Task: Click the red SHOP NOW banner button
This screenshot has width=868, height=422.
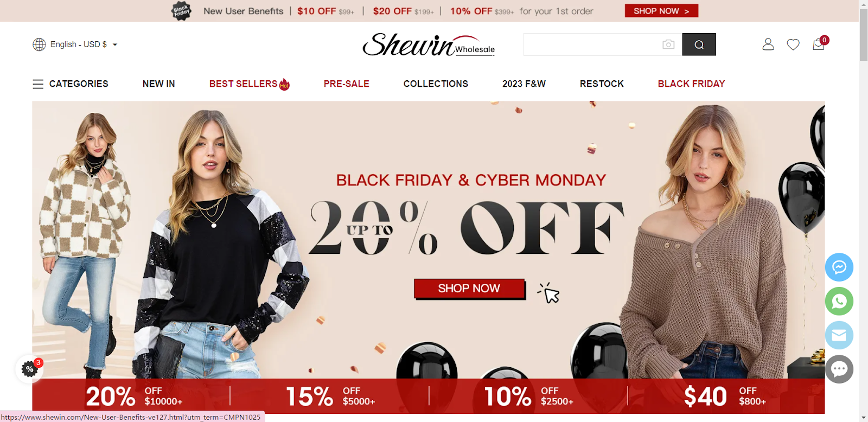Action: [469, 289]
